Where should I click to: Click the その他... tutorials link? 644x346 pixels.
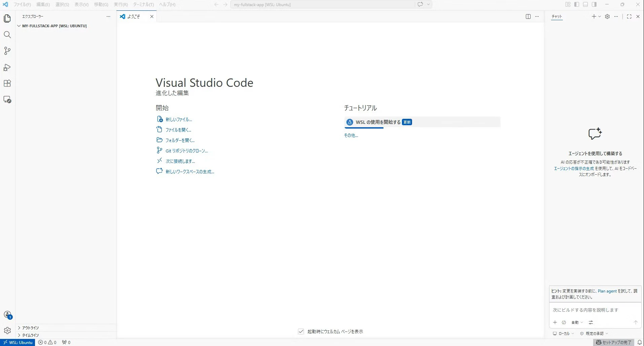[x=351, y=135]
